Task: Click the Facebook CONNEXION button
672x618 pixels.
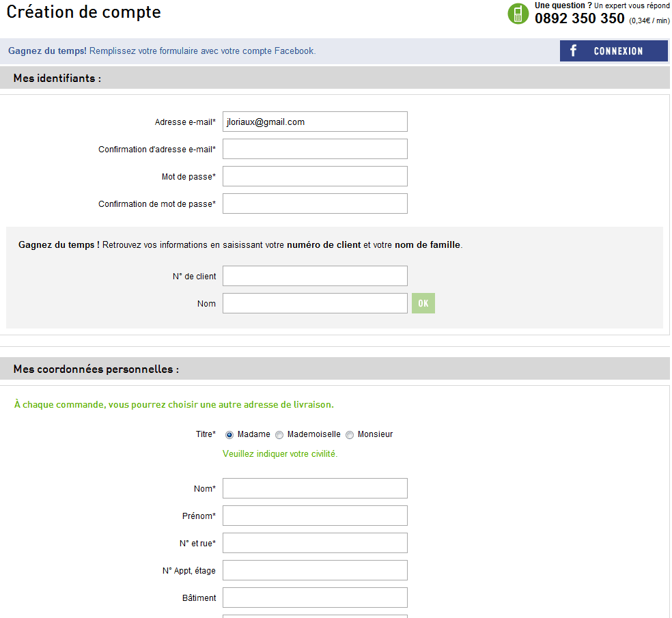Action: point(614,51)
